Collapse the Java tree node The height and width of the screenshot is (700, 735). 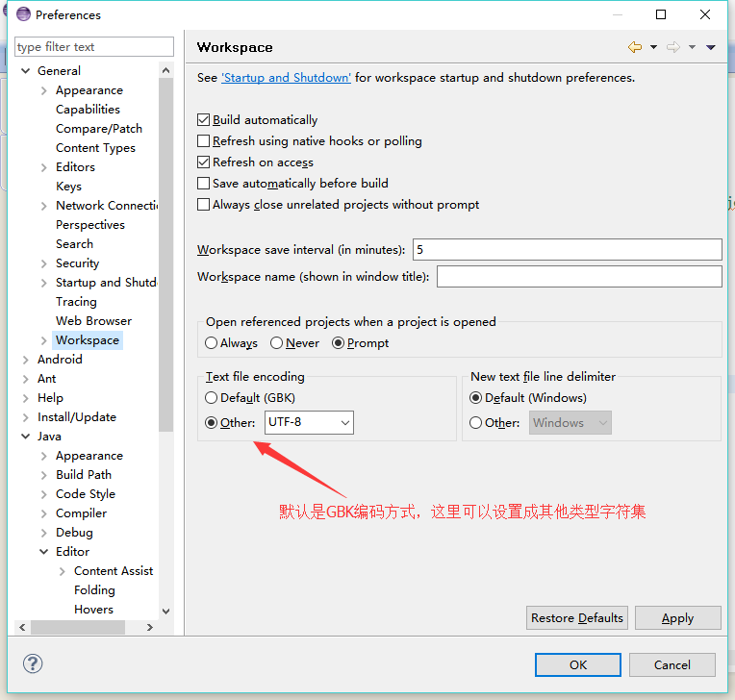pyautogui.click(x=26, y=437)
